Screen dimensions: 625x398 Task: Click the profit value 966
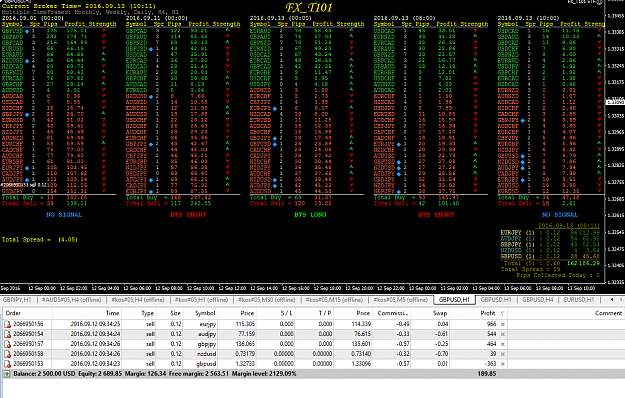491,324
